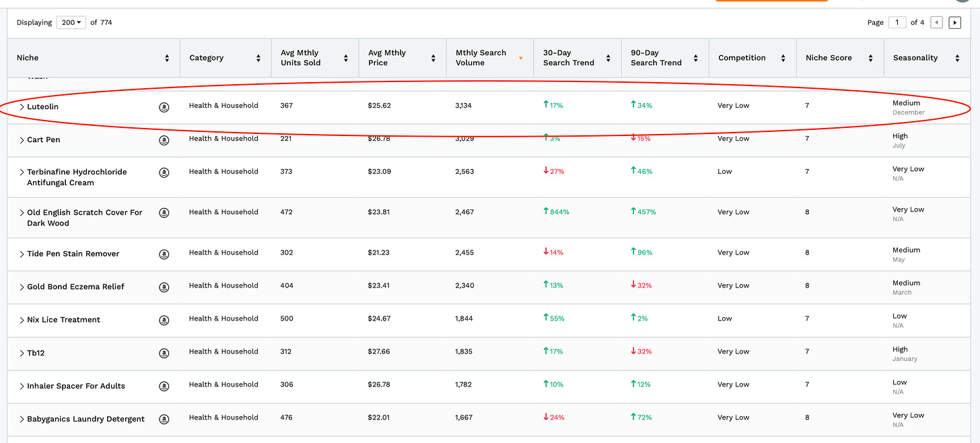Open Amazon icon for Tb12
The height and width of the screenshot is (443, 980).
coord(164,353)
